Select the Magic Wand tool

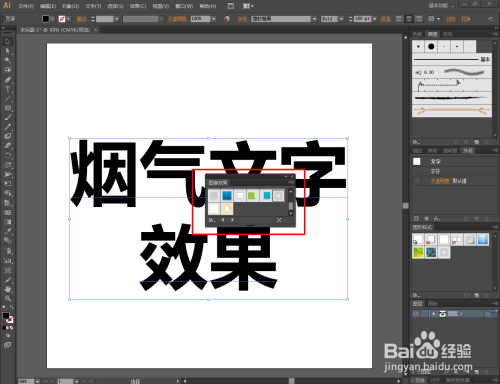[8, 60]
